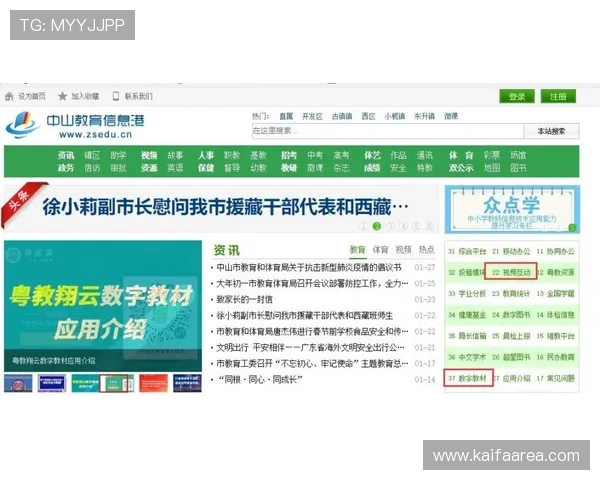Select 高考 in the navigation bar
The width and height of the screenshot is (600, 480).
pyautogui.click(x=341, y=155)
